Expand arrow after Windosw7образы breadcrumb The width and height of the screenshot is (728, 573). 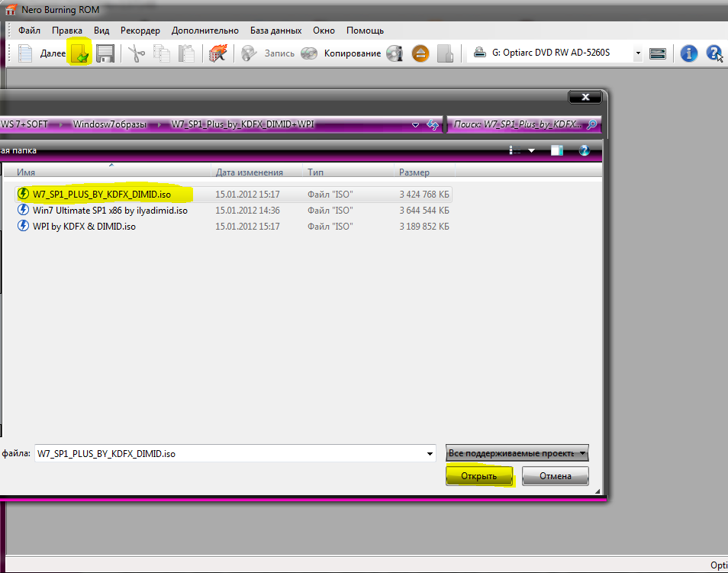159,125
